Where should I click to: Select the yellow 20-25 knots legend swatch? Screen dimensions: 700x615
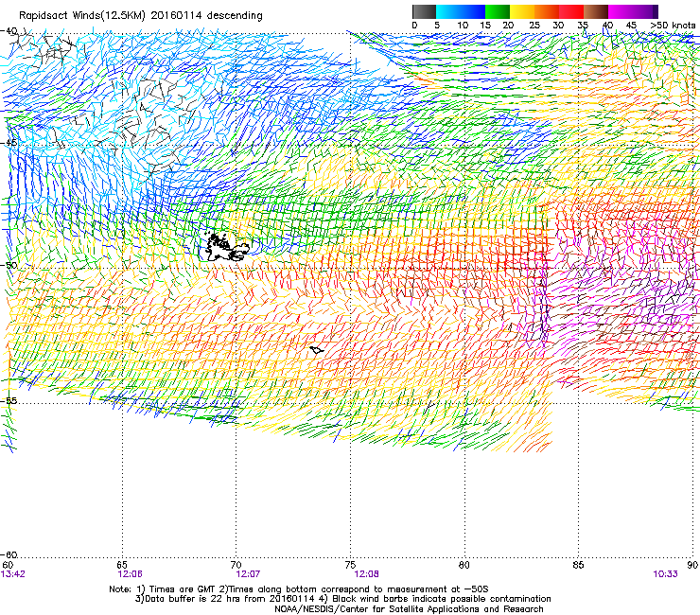[522, 11]
